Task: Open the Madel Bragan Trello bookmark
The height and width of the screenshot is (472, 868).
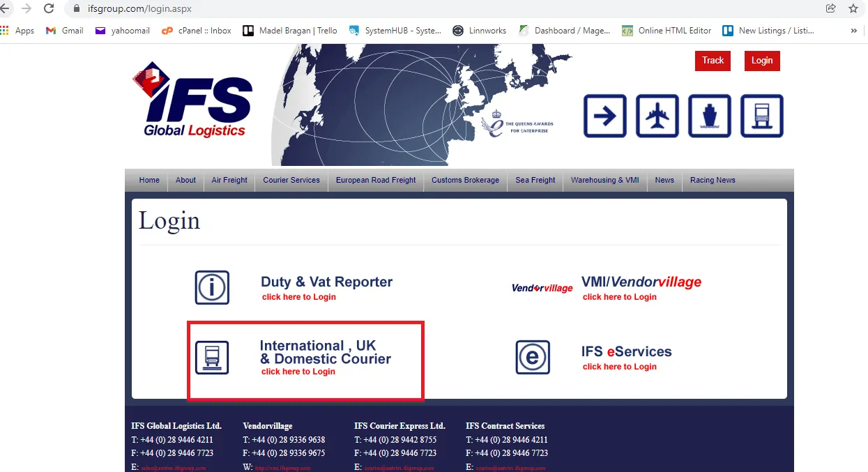Action: coord(290,31)
